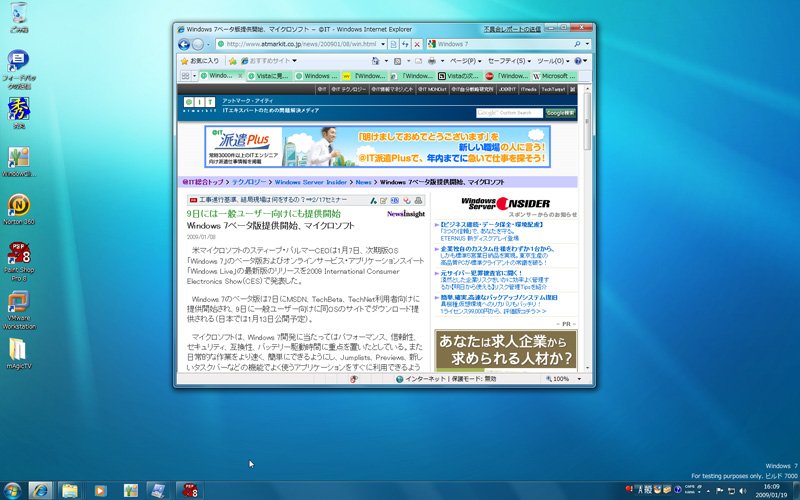The width and height of the screenshot is (800, 500).
Task: Switch to the Vistaの次... tab
Action: pos(458,76)
